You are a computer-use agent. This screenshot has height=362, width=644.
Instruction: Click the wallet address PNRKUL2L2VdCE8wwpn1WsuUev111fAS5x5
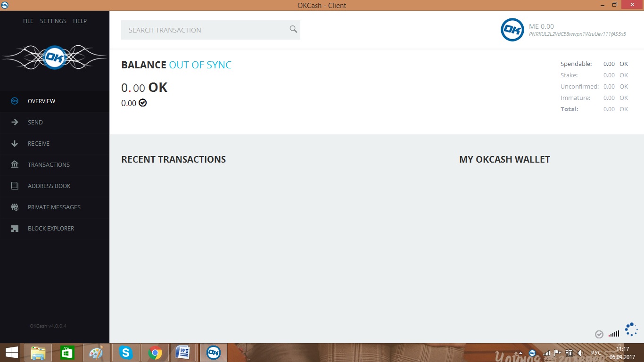pos(578,34)
